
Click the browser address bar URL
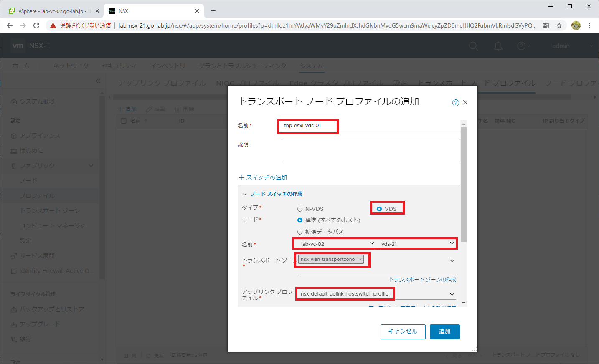pyautogui.click(x=327, y=25)
